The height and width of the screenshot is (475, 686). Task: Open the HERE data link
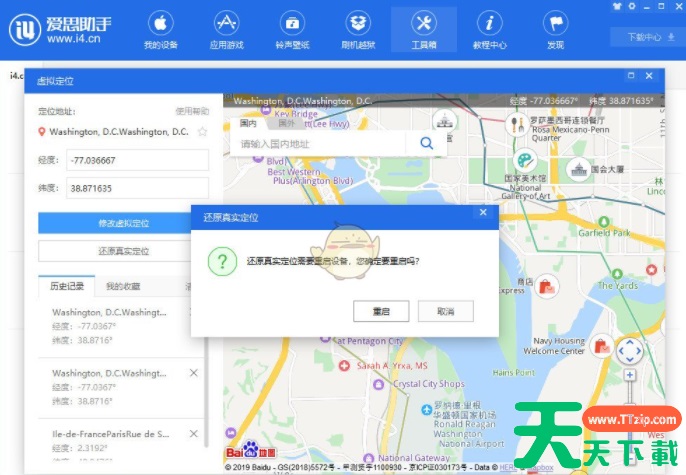pos(508,467)
